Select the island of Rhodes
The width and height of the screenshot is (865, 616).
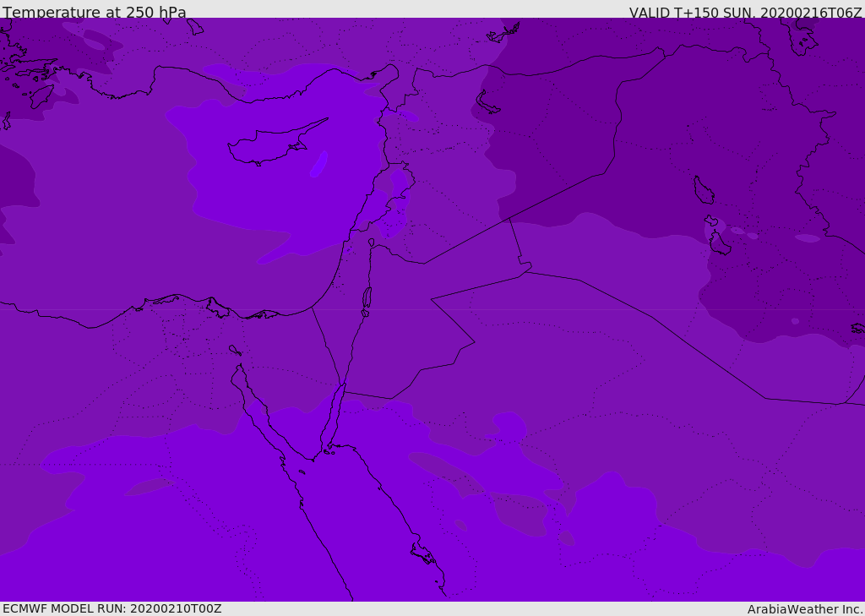pos(41,95)
